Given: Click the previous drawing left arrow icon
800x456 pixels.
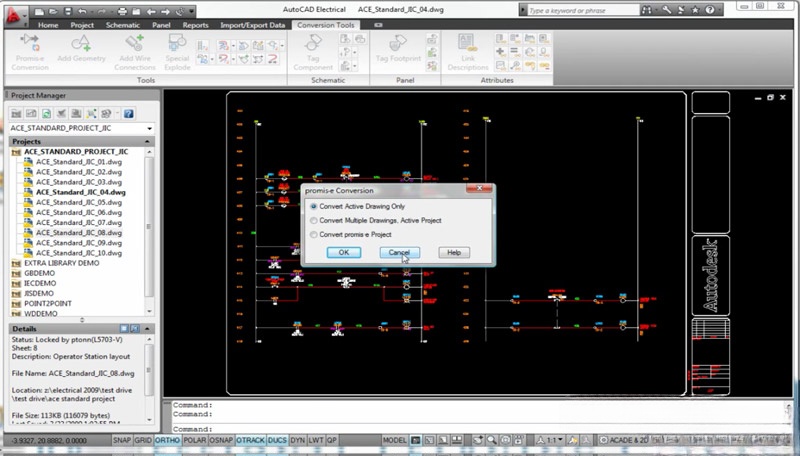Looking at the screenshot, I should click(x=151, y=11).
